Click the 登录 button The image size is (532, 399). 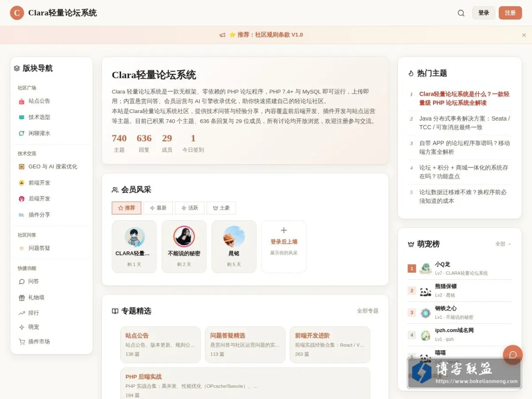point(484,13)
